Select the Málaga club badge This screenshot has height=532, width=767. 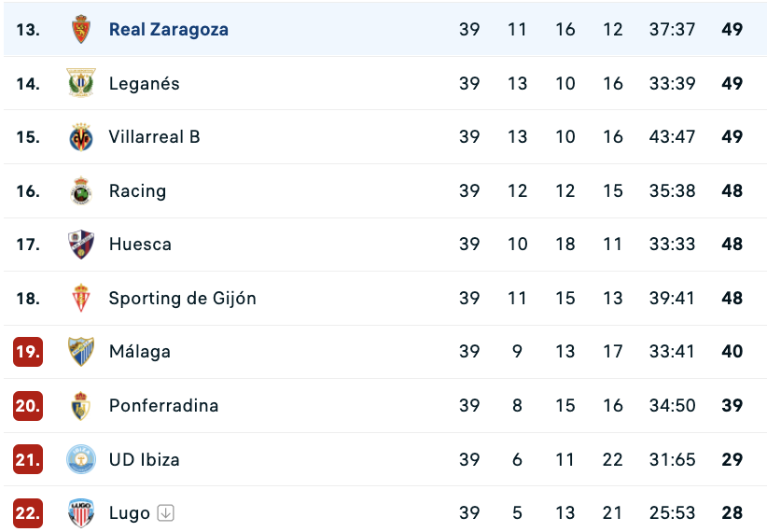tap(81, 352)
